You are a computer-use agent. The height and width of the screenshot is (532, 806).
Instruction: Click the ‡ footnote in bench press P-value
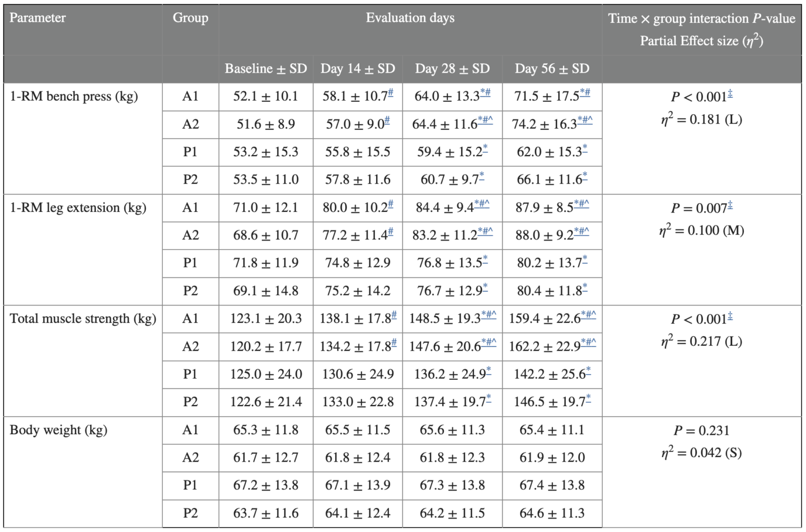tap(730, 94)
